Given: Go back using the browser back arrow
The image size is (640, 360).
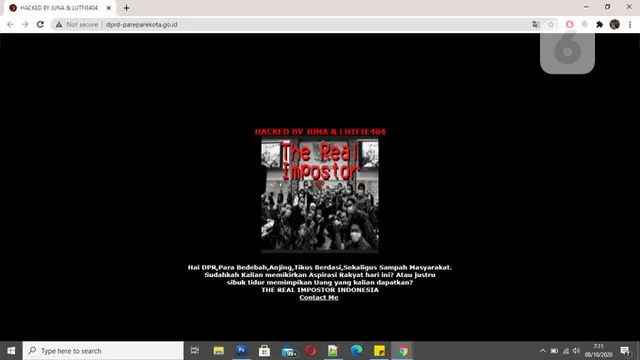Looking at the screenshot, I should coord(10,24).
